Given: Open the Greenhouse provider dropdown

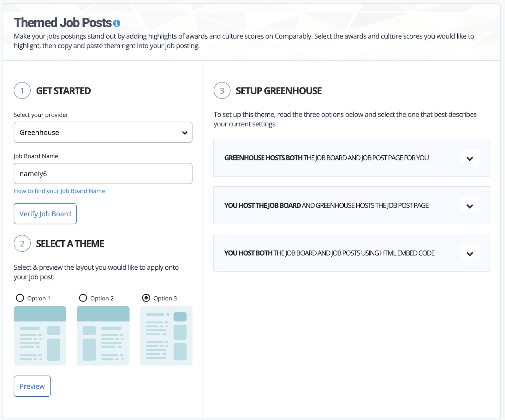Looking at the screenshot, I should 103,132.
